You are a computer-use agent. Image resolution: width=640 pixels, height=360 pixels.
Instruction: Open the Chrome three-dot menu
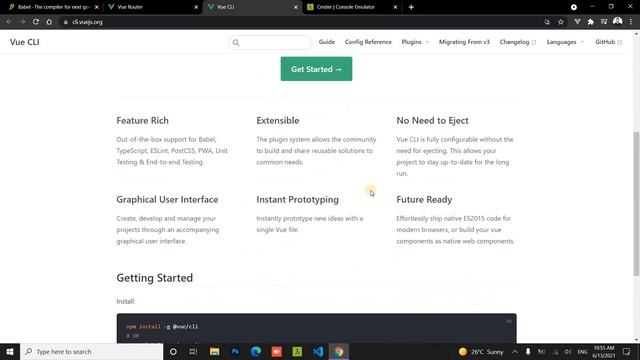click(x=631, y=22)
